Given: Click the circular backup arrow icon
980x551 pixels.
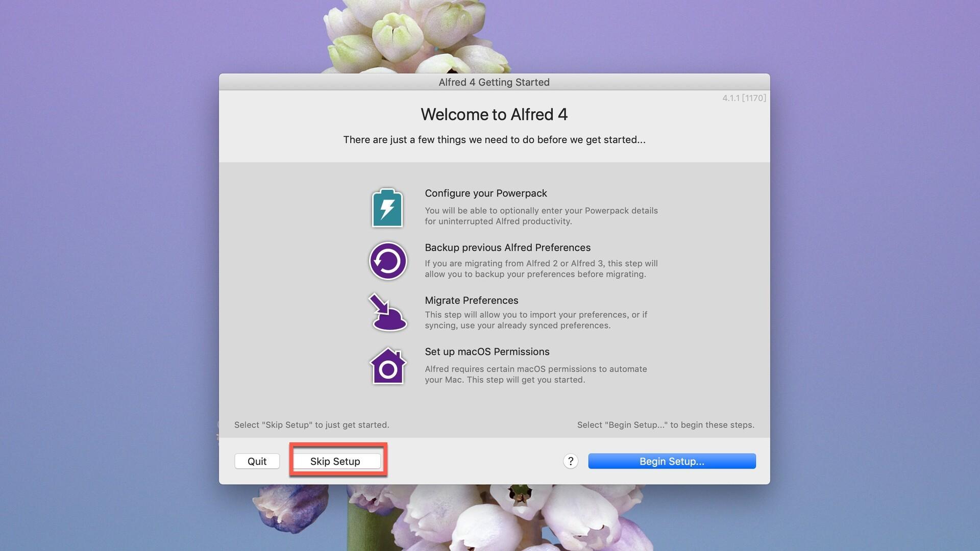Looking at the screenshot, I should point(387,261).
